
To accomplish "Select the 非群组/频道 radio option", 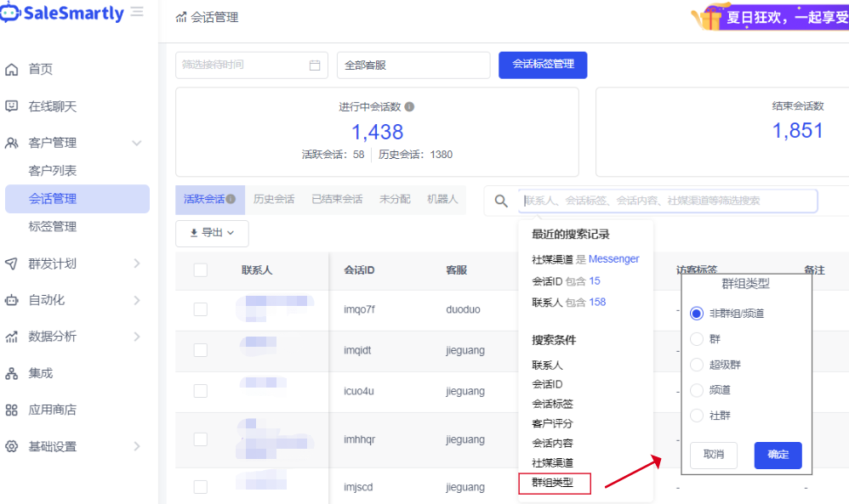I will 697,314.
